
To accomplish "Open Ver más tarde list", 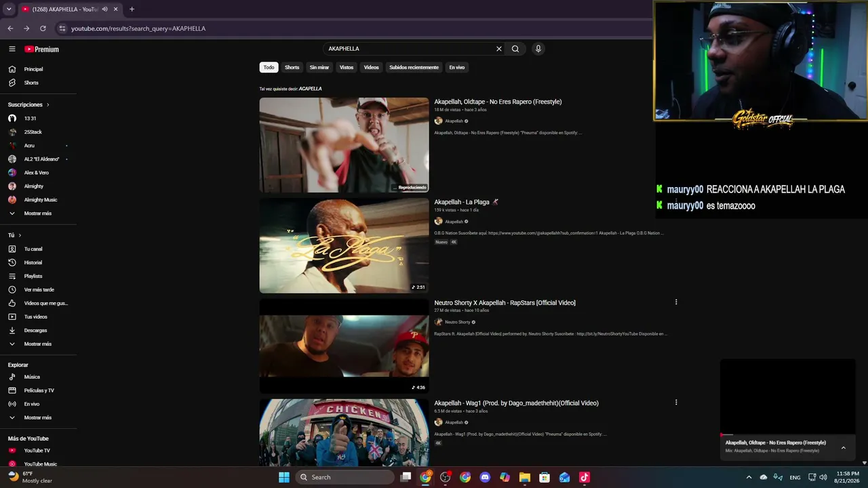I will point(38,289).
